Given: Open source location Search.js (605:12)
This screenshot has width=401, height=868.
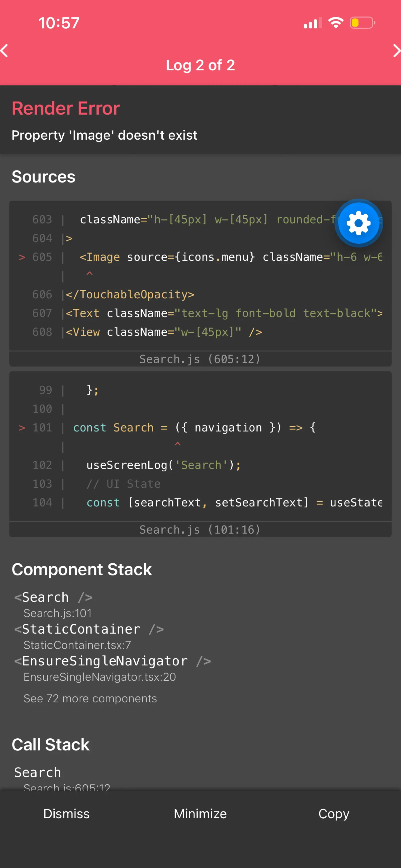Looking at the screenshot, I should tap(200, 359).
